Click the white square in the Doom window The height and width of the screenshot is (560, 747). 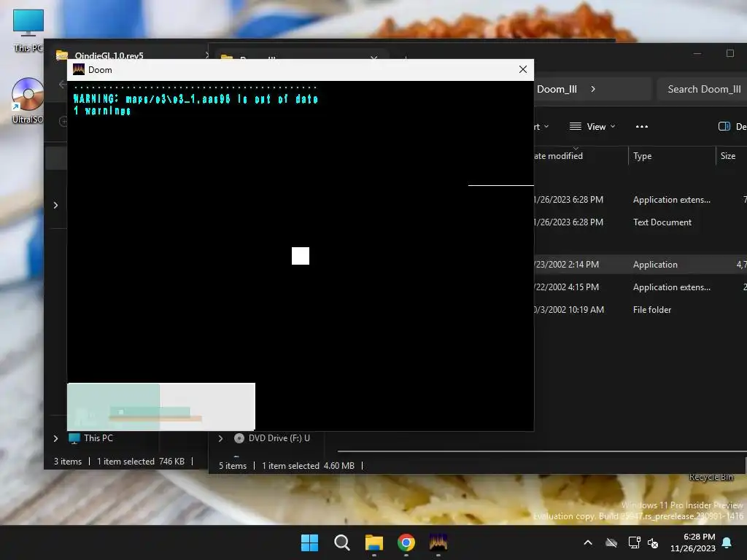(x=301, y=256)
